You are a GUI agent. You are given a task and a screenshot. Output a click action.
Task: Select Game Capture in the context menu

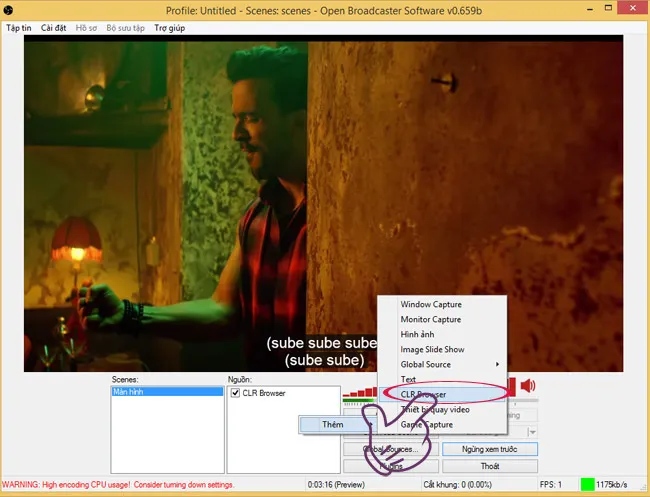coord(426,425)
